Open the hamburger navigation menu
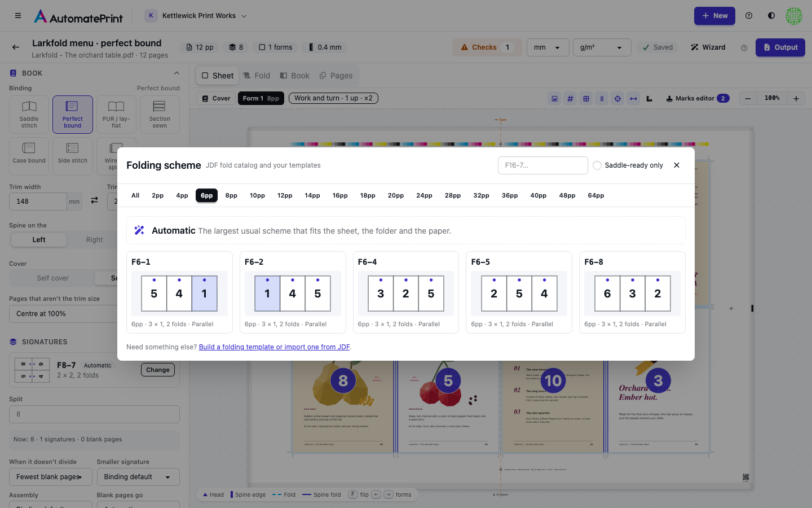 pos(18,16)
